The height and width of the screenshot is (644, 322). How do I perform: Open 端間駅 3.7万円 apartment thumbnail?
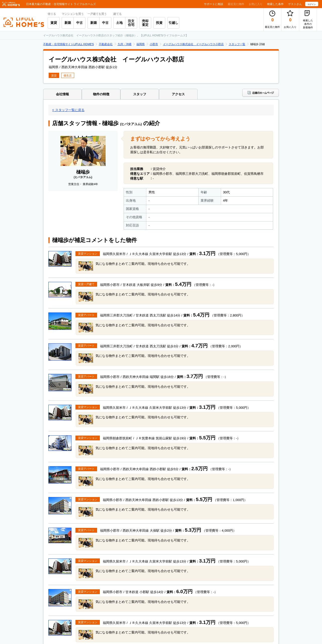click(x=60, y=382)
